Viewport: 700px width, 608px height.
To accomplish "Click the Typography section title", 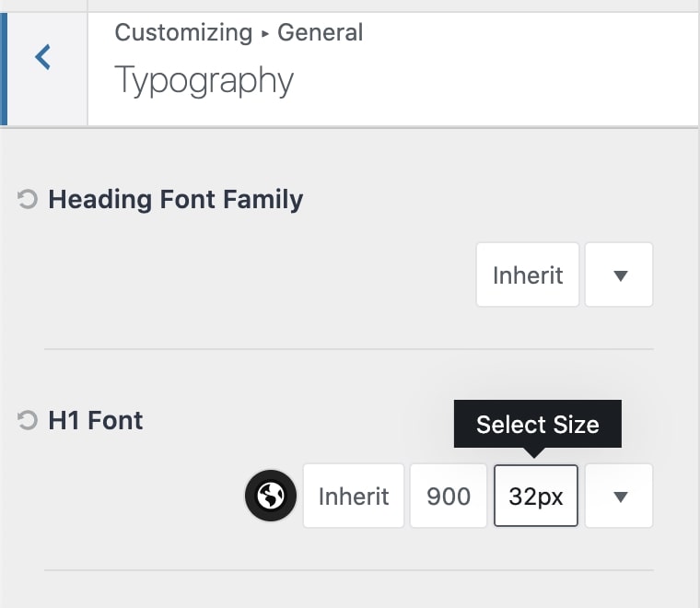I will (204, 81).
